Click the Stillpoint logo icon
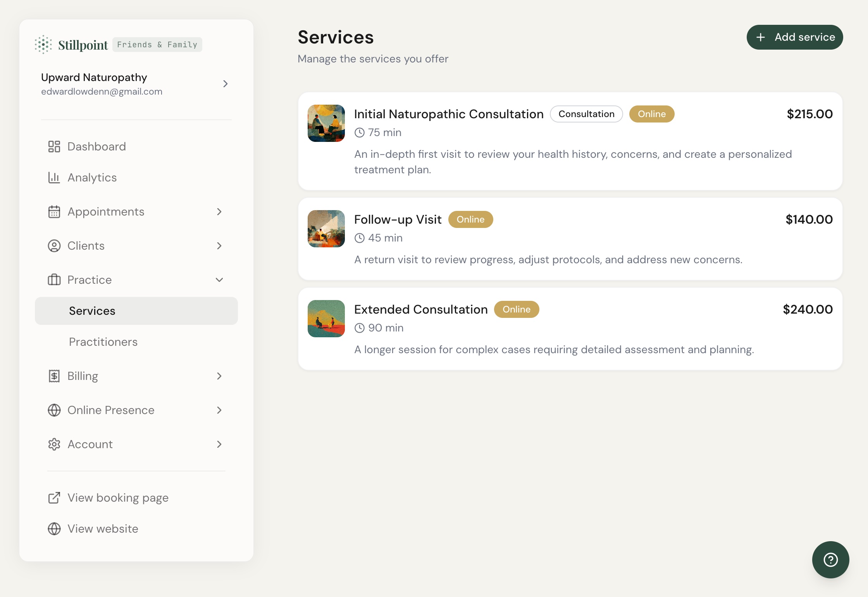This screenshot has width=868, height=597. pos(43,45)
